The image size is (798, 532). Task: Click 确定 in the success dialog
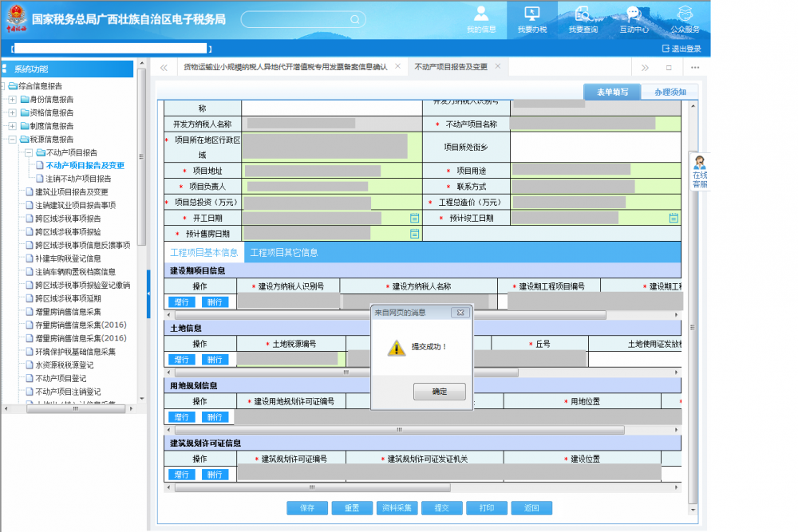pyautogui.click(x=439, y=392)
